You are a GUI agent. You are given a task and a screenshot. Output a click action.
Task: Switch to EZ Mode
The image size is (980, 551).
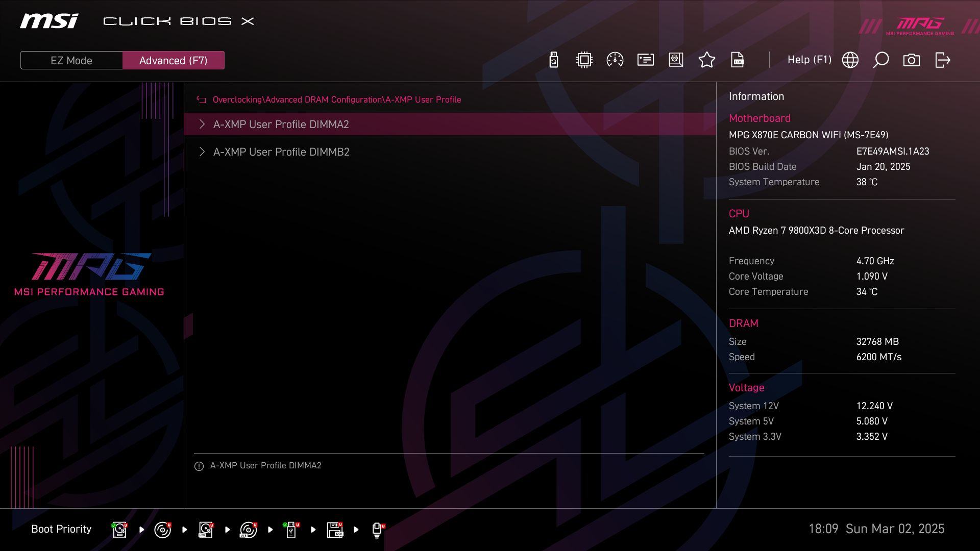[71, 60]
